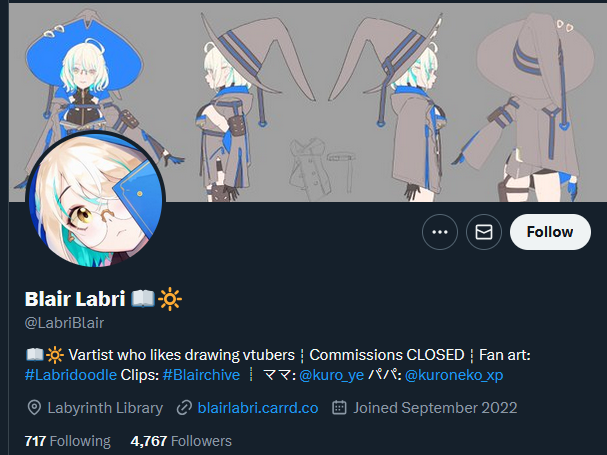Visit the @kuro_ye profile mention
This screenshot has width=607, height=455.
pyautogui.click(x=331, y=375)
